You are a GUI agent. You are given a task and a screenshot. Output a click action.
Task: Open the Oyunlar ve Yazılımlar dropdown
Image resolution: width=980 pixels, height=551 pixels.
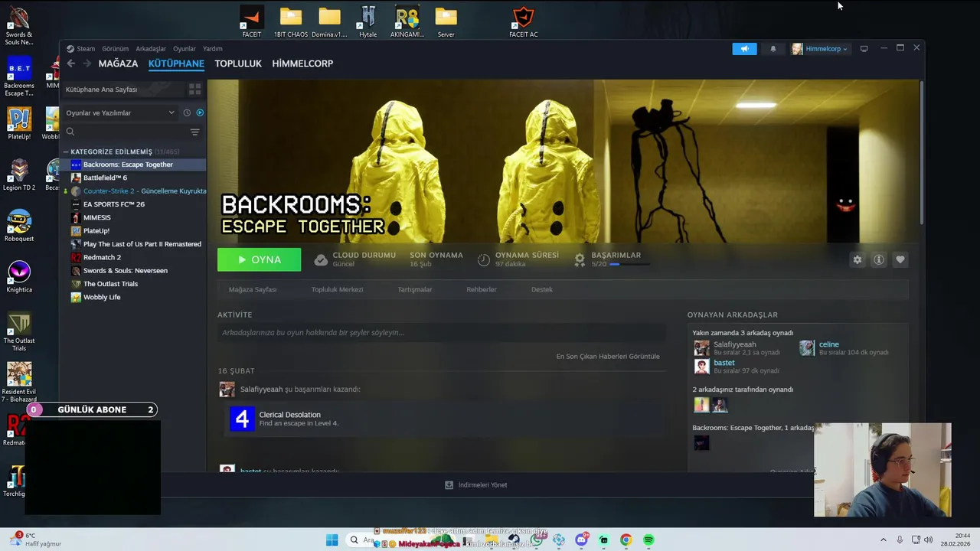pyautogui.click(x=120, y=112)
